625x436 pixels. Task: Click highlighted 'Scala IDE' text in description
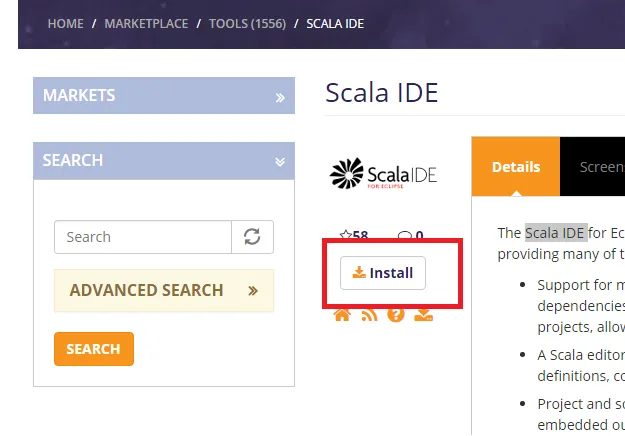[556, 232]
